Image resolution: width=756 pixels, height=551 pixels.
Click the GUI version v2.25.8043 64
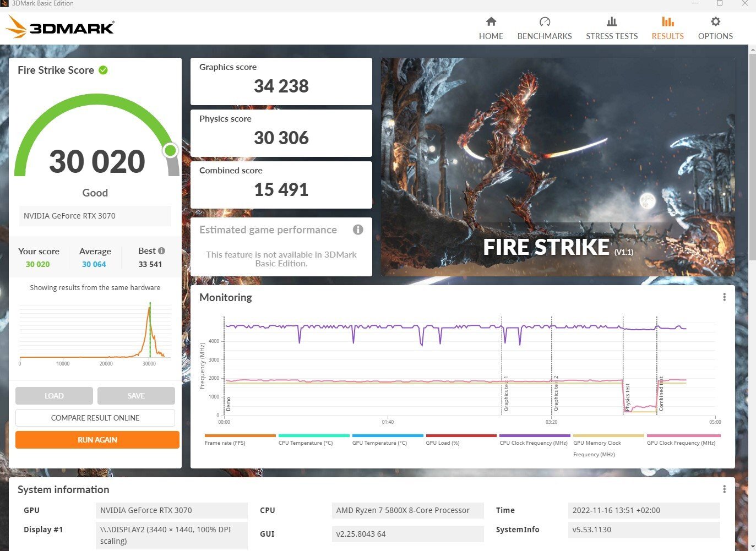tap(408, 534)
